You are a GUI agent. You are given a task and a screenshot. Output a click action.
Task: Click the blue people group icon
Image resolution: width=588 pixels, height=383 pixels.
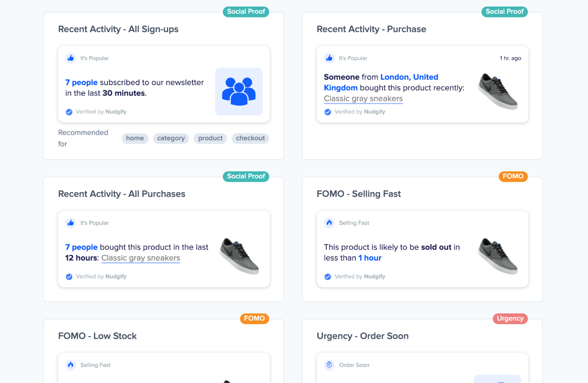(x=239, y=92)
